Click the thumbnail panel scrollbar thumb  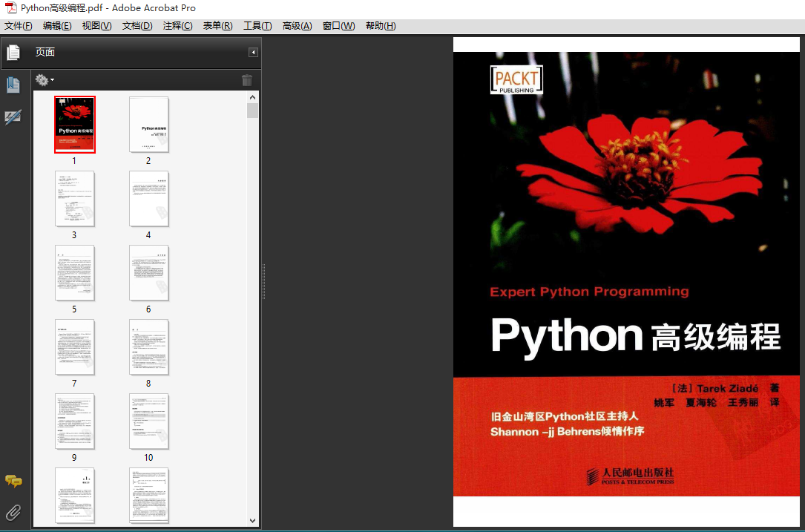(252, 111)
